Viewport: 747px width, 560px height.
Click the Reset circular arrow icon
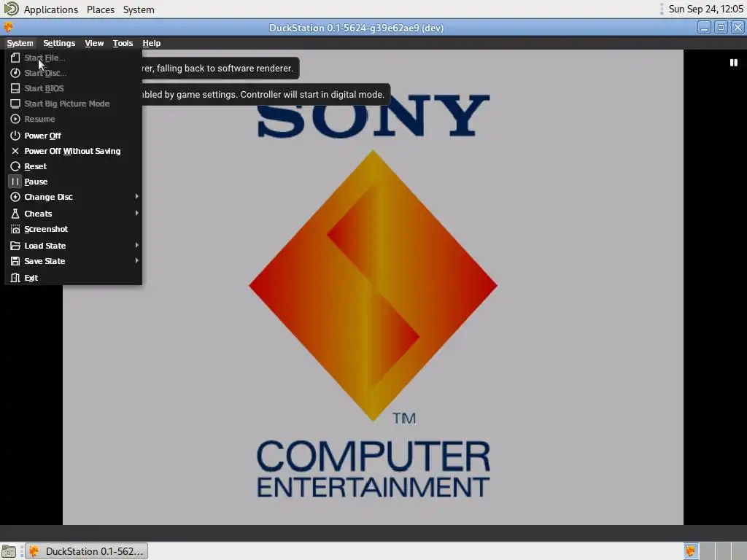[15, 166]
